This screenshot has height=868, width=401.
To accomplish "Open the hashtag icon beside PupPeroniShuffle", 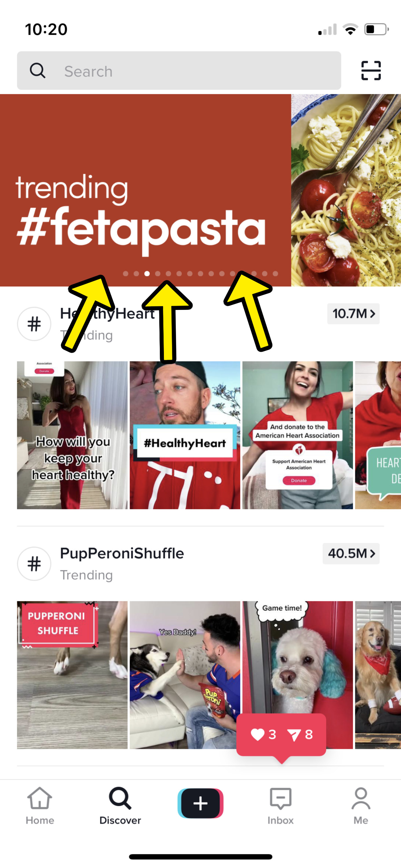I will (x=34, y=563).
